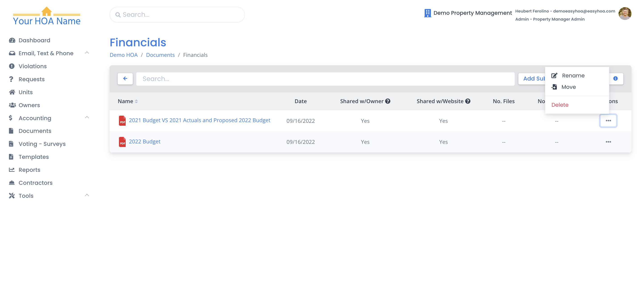Screen dimensions: 644x285
Task: Click the building icon beside Demo Property Management
Action: coord(428,13)
